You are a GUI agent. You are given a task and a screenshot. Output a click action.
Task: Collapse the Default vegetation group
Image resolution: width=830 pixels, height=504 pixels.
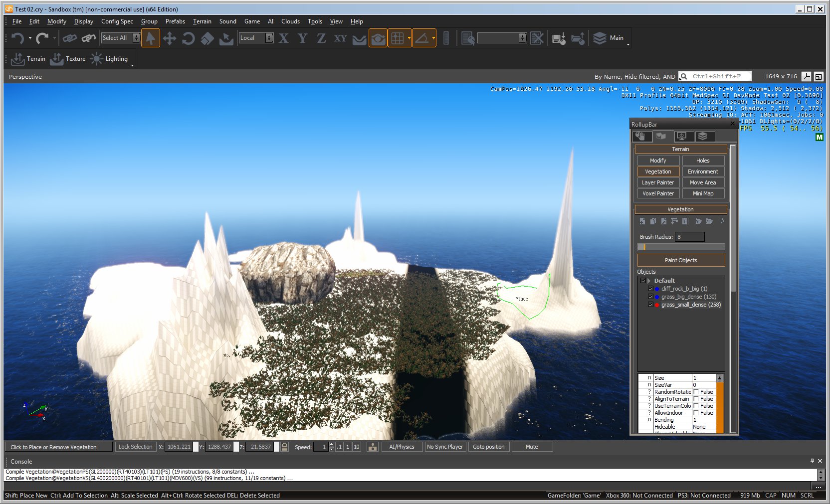[649, 281]
